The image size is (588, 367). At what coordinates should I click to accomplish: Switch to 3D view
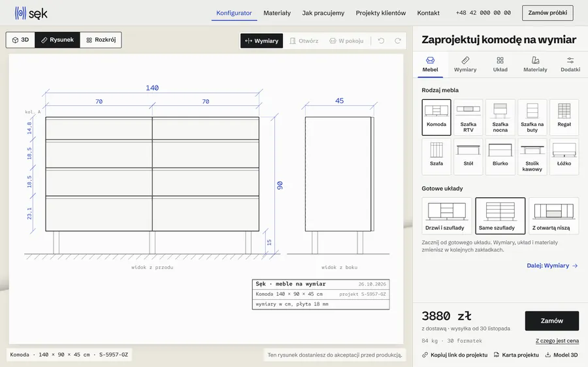click(21, 40)
